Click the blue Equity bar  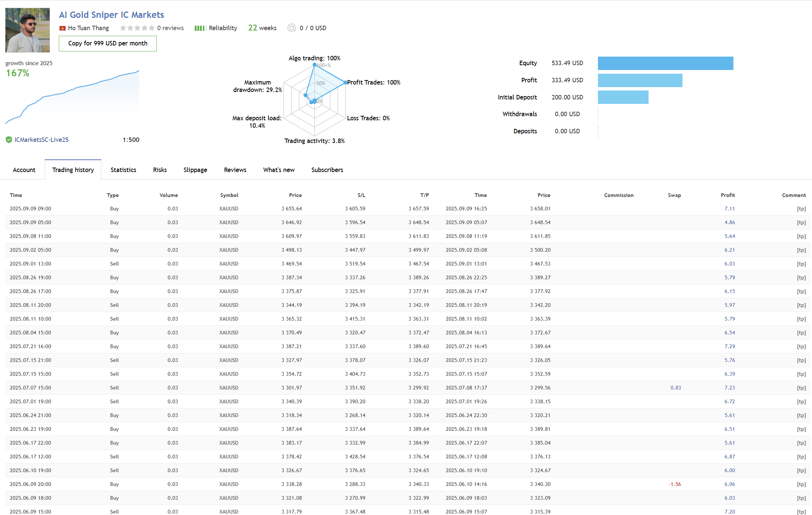(x=665, y=63)
